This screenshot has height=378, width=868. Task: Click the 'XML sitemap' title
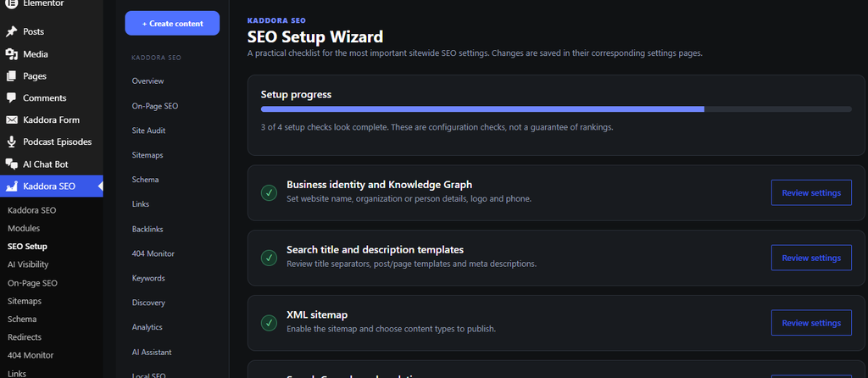[x=317, y=315]
